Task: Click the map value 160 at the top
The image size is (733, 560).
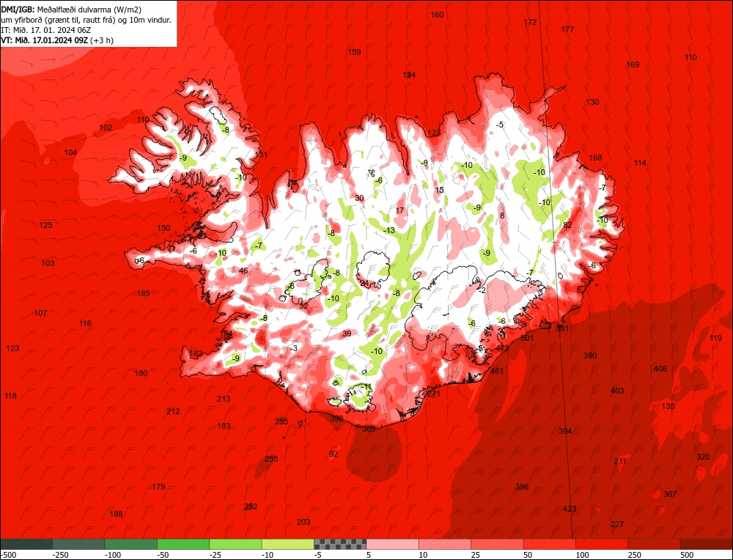Action: 437,15
